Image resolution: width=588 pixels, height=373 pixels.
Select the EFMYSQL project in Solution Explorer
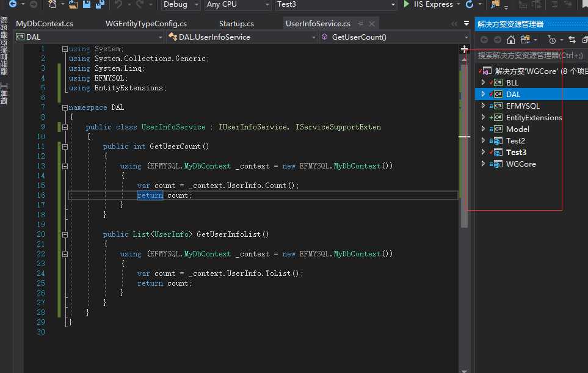523,106
